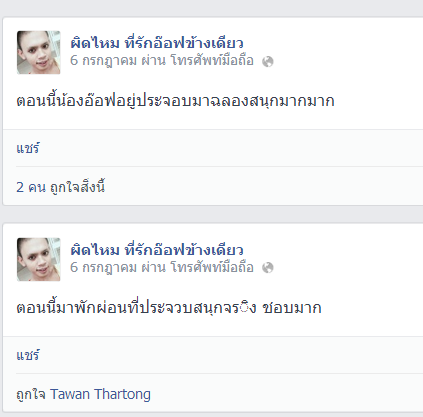Click the second post's author name link
Screen dimensions: 423x417
click(157, 250)
